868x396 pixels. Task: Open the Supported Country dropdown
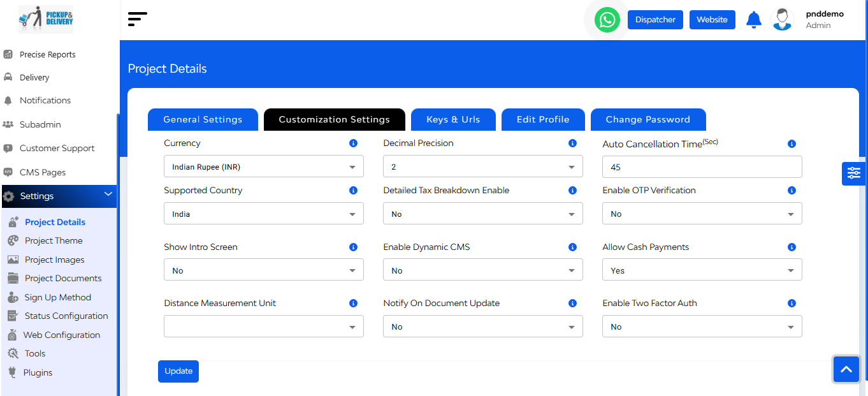click(264, 214)
